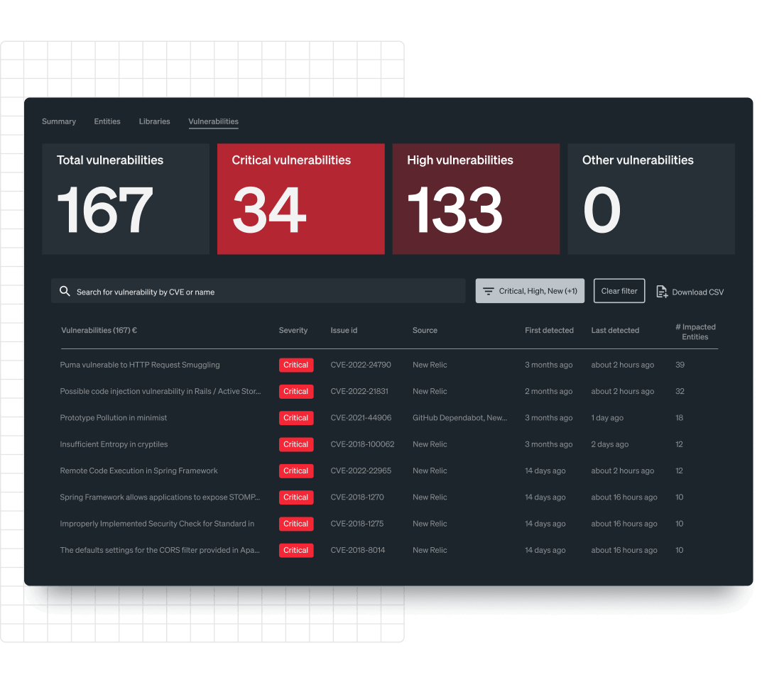Sort by the Issue id column header
Image resolution: width=784 pixels, height=682 pixels.
(344, 330)
